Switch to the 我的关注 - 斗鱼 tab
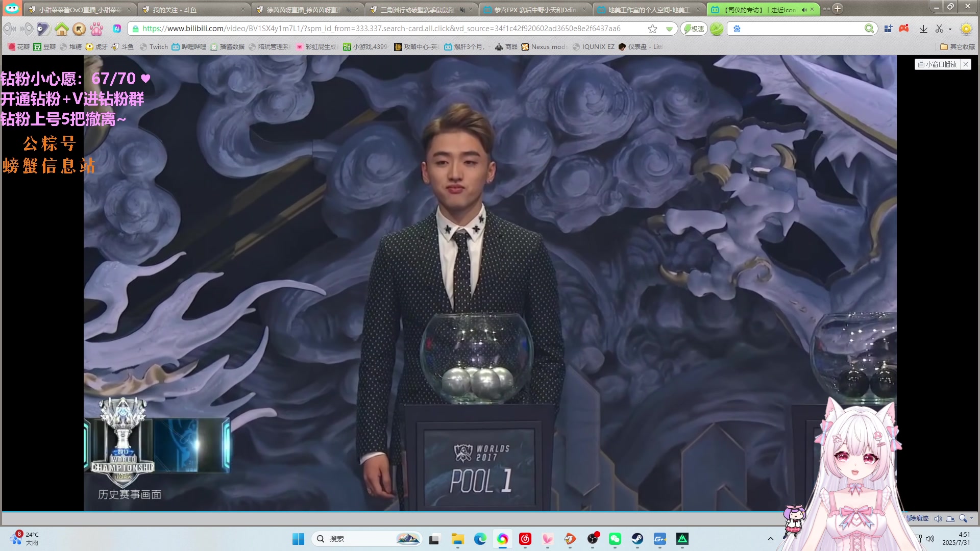The width and height of the screenshot is (980, 551). click(x=193, y=10)
